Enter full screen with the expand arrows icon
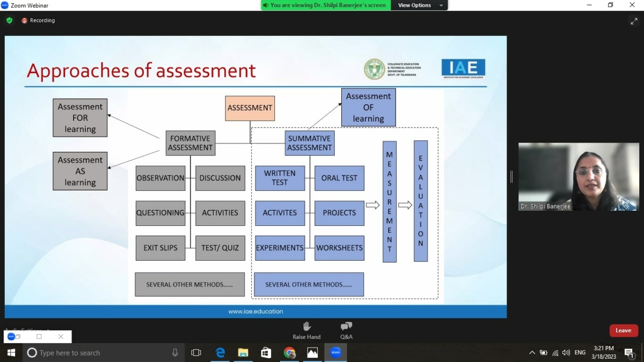The image size is (644, 362). click(x=634, y=21)
